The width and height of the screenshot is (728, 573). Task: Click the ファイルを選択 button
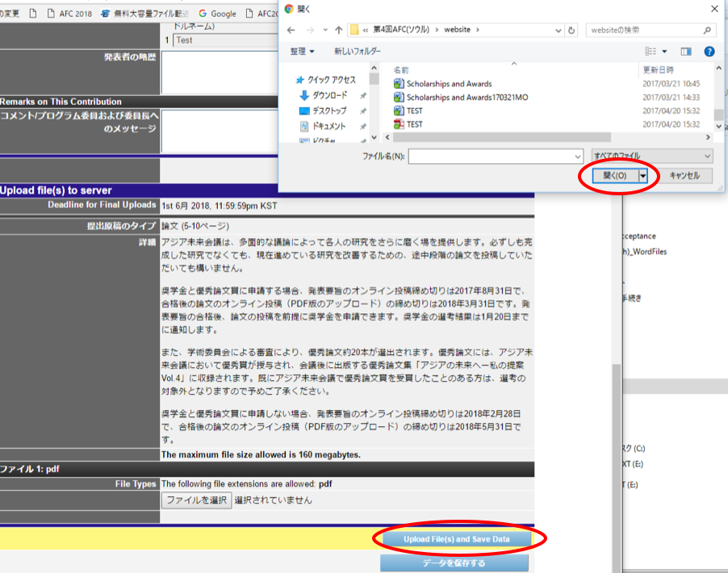pos(196,500)
